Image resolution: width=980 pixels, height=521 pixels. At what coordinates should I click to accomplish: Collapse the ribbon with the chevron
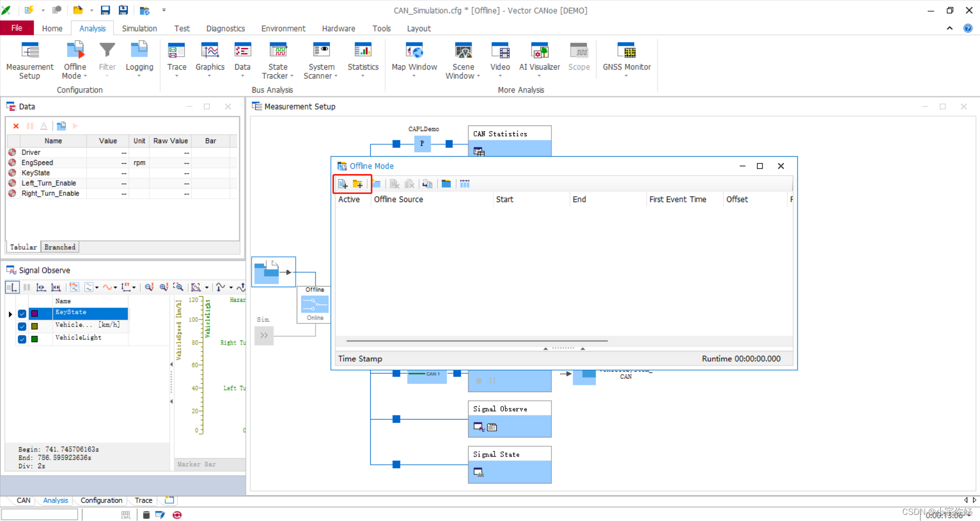coord(950,28)
